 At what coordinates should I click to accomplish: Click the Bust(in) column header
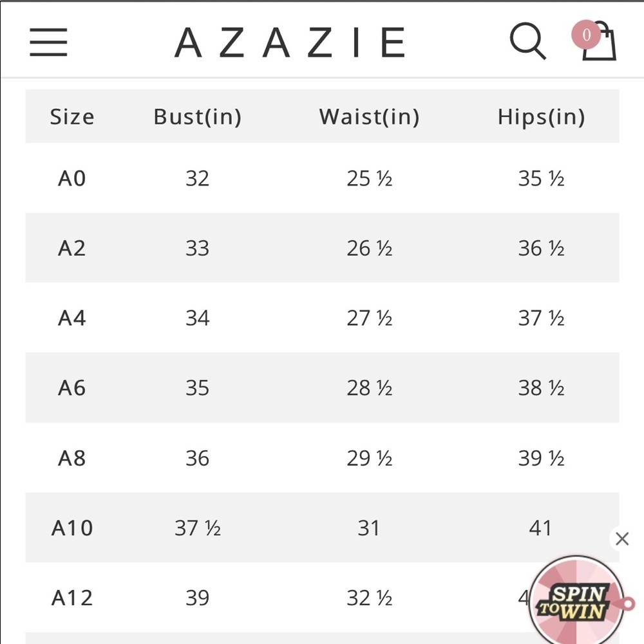pyautogui.click(x=197, y=117)
